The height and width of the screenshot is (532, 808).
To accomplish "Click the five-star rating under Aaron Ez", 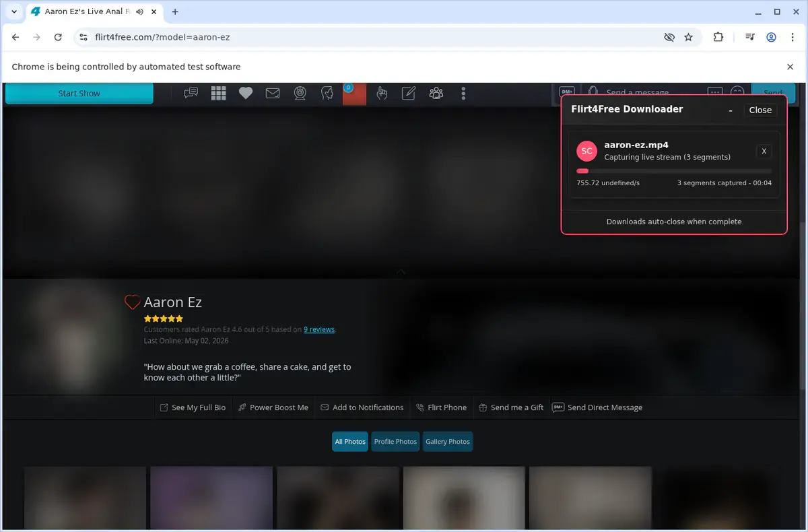I will click(x=164, y=319).
